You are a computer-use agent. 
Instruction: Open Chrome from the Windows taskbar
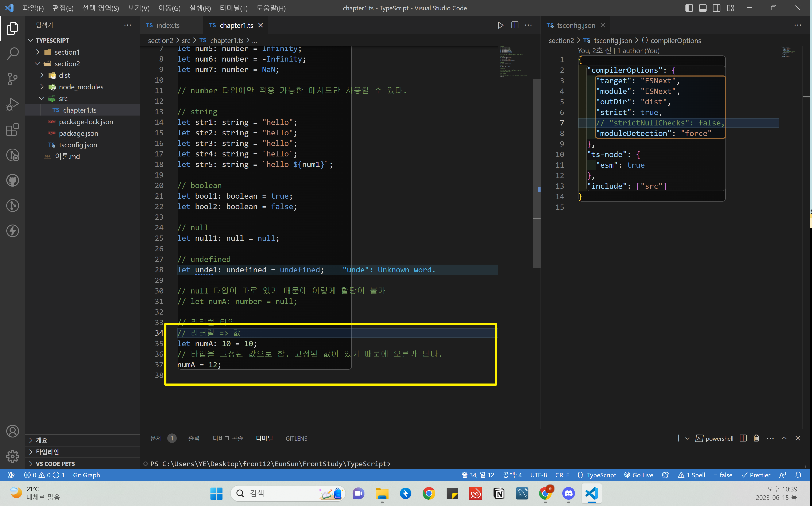[x=429, y=493]
